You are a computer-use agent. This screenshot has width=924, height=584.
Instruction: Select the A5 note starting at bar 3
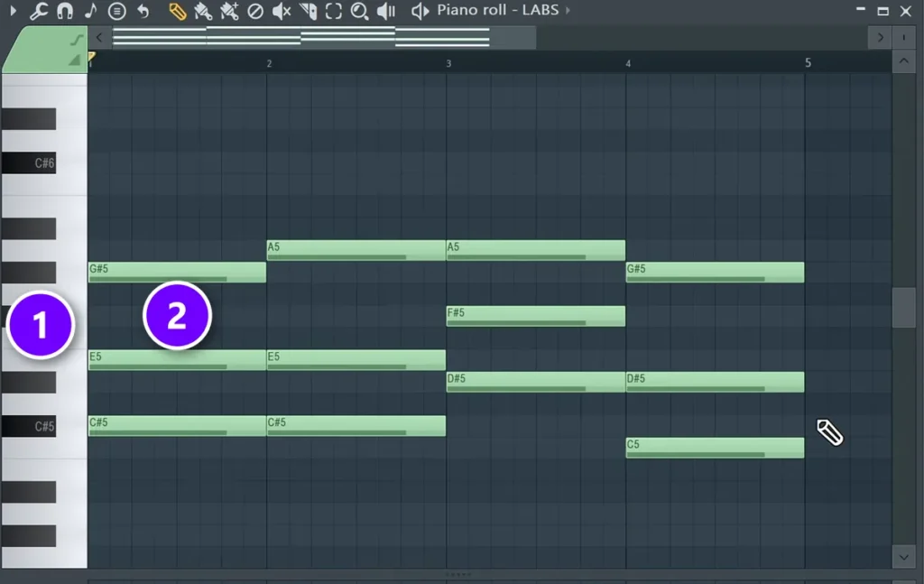(536, 250)
